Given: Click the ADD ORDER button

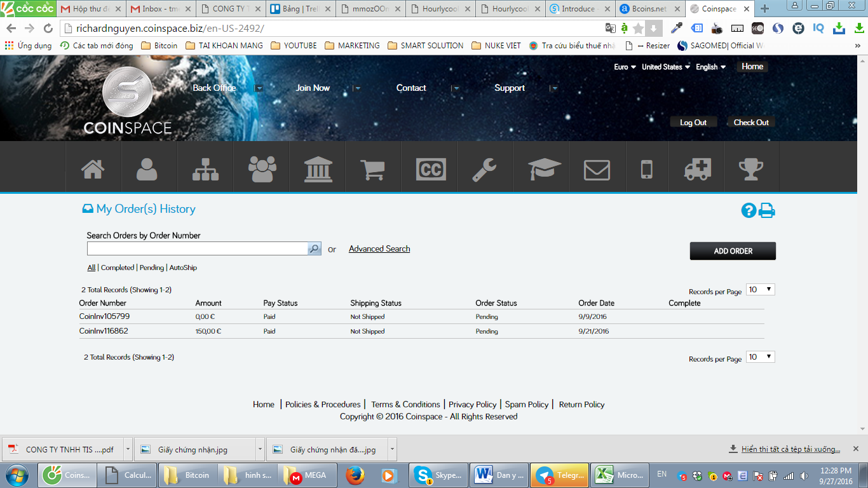Looking at the screenshot, I should (733, 251).
